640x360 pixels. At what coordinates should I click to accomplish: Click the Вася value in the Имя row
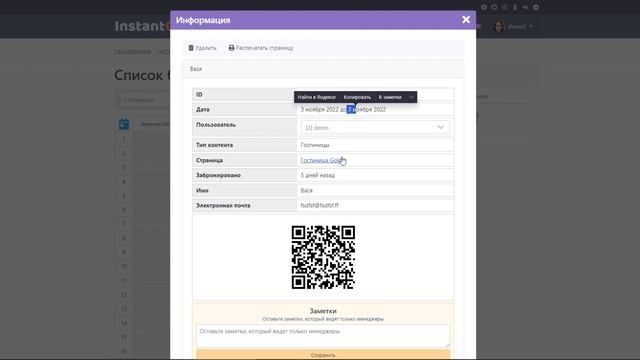pyautogui.click(x=307, y=191)
